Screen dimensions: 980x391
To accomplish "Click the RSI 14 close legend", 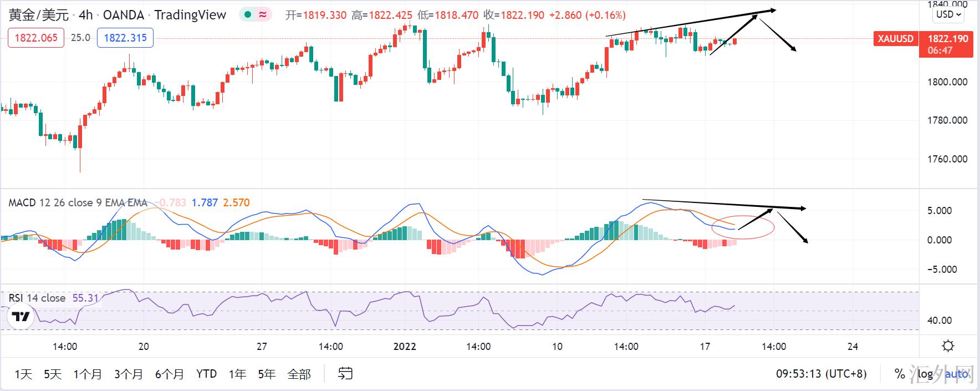I will coord(37,298).
